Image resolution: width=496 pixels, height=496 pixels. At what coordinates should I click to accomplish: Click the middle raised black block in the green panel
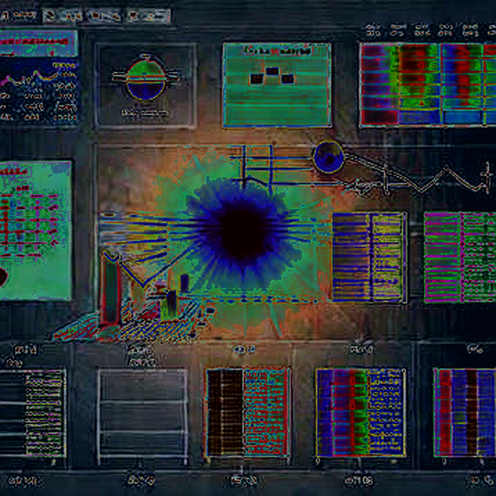(x=272, y=71)
